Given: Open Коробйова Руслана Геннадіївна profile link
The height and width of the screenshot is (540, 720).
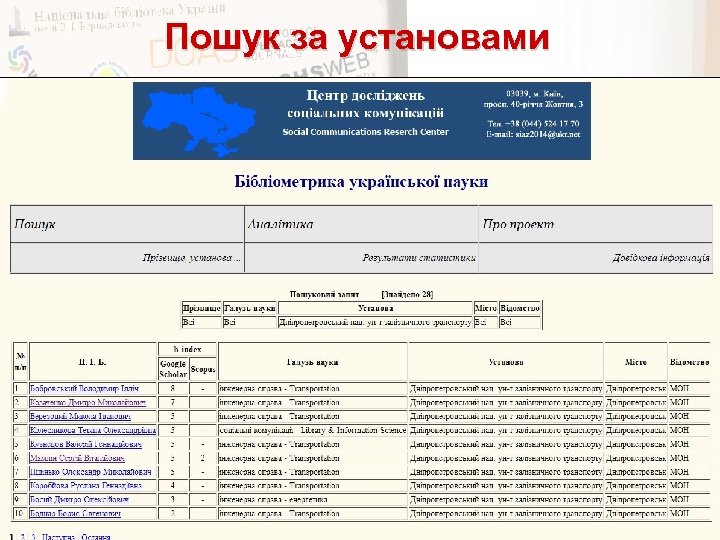Looking at the screenshot, I should click(86, 485).
